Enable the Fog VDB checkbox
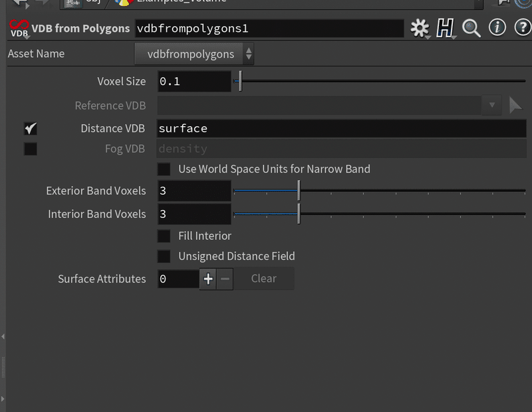The image size is (532, 412). 31,149
